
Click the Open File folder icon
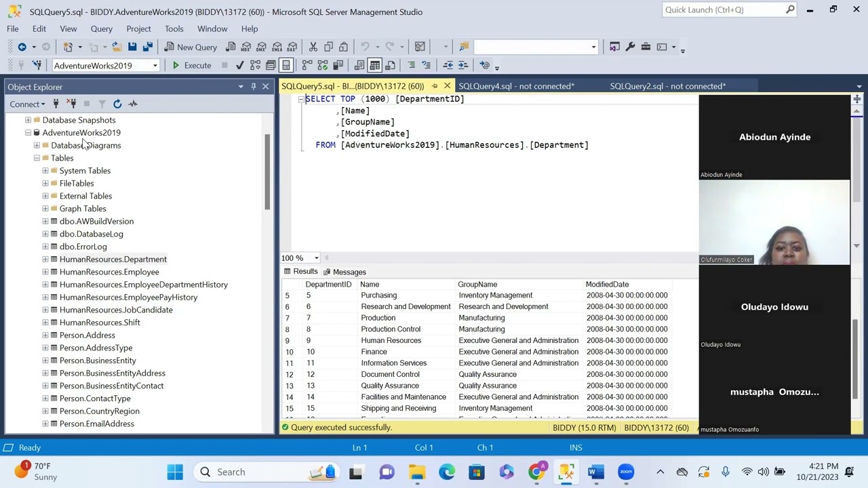(117, 47)
